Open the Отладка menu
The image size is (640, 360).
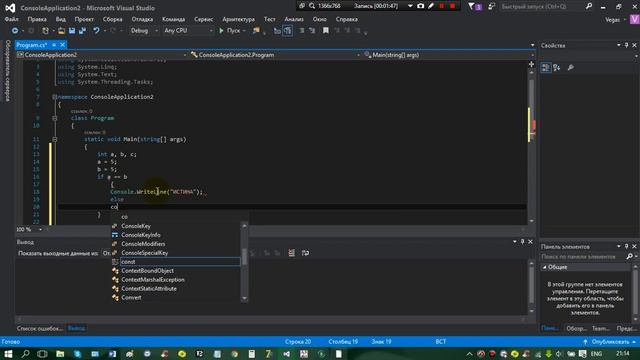point(142,19)
